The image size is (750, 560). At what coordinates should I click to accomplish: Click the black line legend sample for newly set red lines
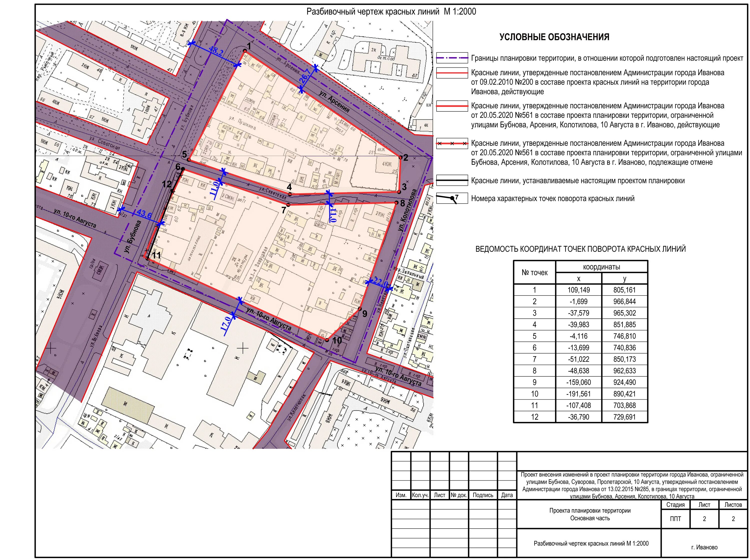click(x=452, y=180)
